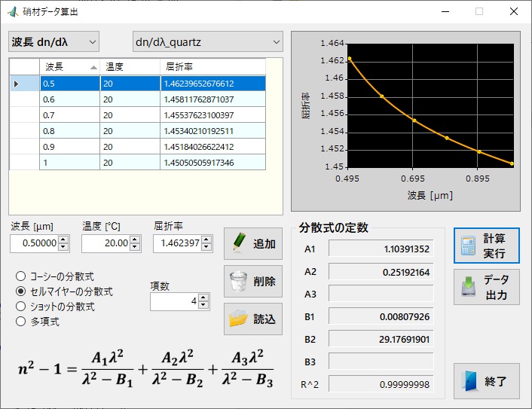The image size is (532, 409).
Task: Click the A1 constant field
Action: click(x=381, y=249)
